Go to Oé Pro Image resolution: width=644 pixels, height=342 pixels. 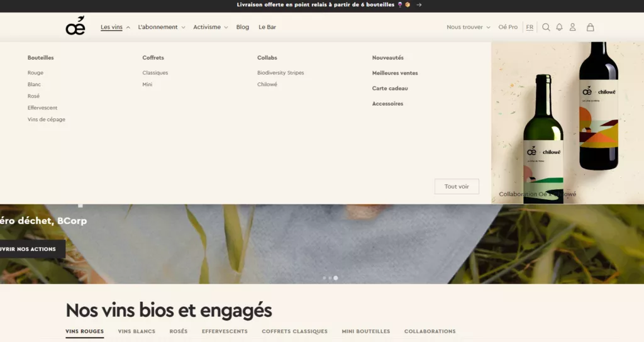click(x=508, y=27)
